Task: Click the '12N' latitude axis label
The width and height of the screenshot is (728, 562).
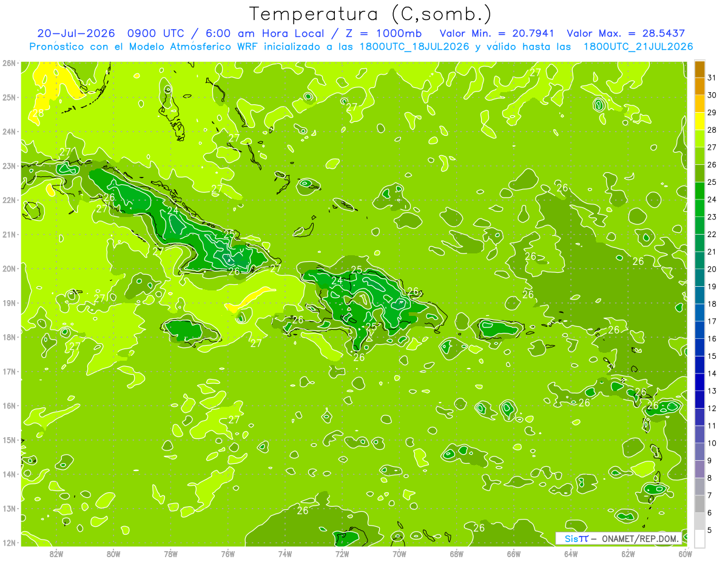Action: [x=9, y=543]
